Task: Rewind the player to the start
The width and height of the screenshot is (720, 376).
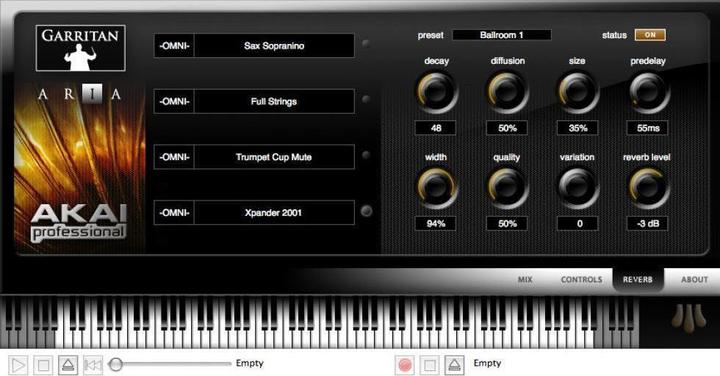Action: tap(93, 365)
